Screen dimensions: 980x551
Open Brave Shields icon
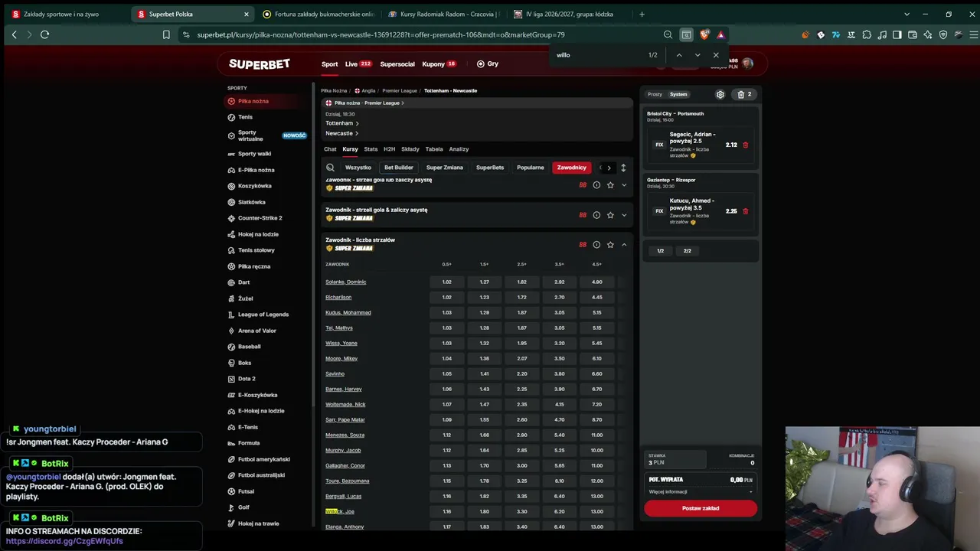[705, 34]
